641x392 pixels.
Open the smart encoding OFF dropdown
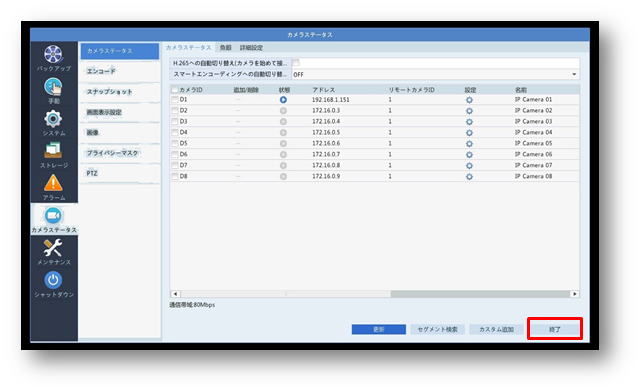point(435,74)
